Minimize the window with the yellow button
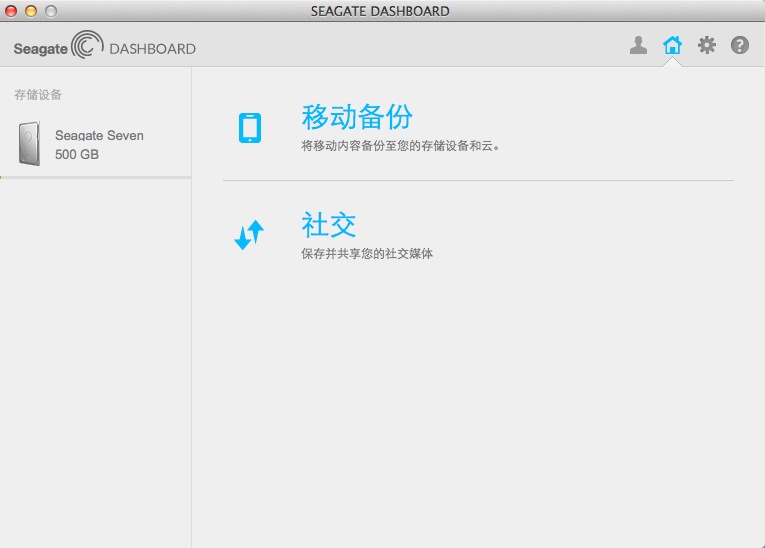 pyautogui.click(x=31, y=11)
